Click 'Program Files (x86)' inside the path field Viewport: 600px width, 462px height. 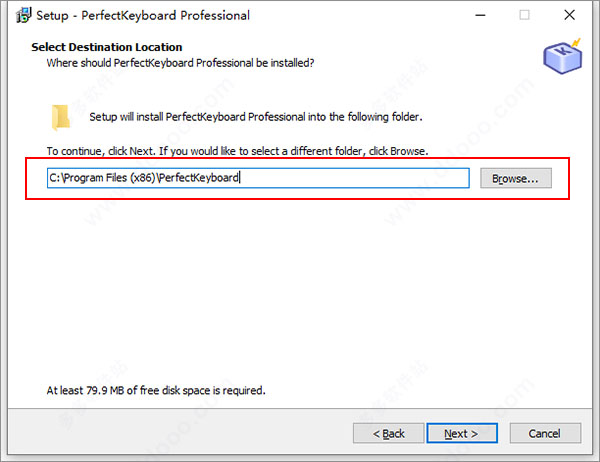pyautogui.click(x=111, y=178)
